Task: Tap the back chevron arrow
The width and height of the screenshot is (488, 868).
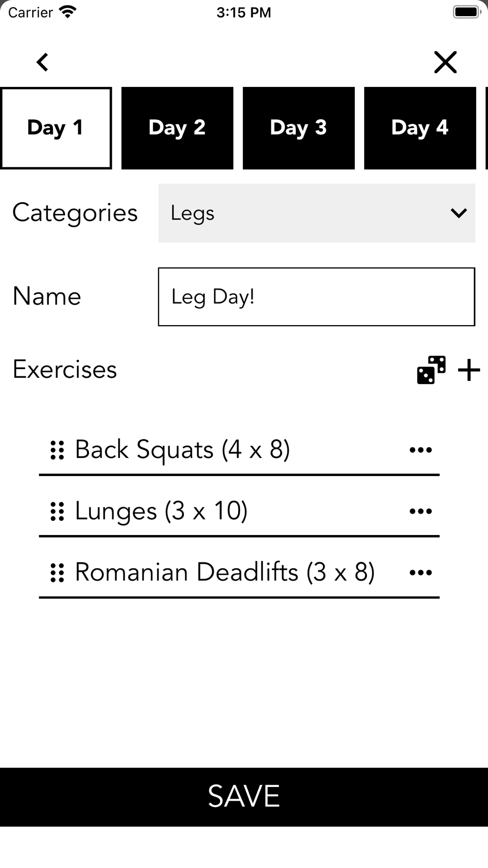Action: [x=42, y=62]
